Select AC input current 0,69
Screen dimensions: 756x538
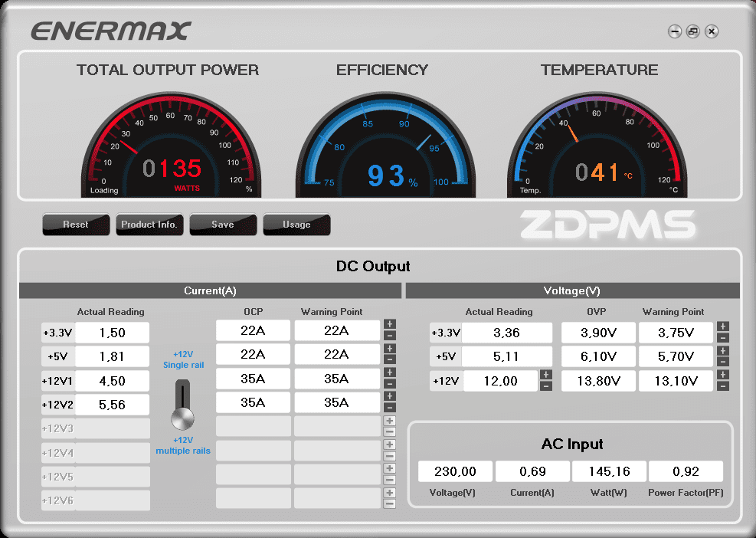click(x=533, y=471)
